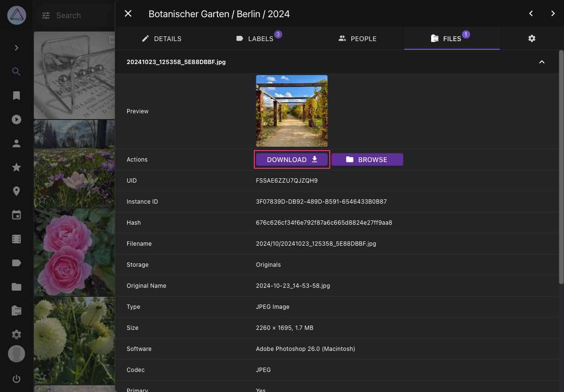Image resolution: width=564 pixels, height=392 pixels.
Task: Open the Labels tag icon in sidebar
Action: coord(16,262)
